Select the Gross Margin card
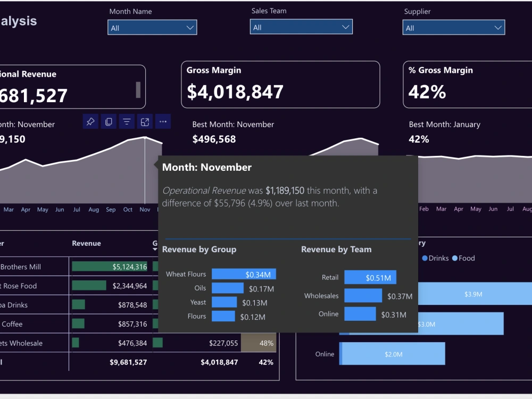The height and width of the screenshot is (399, 532). click(280, 85)
